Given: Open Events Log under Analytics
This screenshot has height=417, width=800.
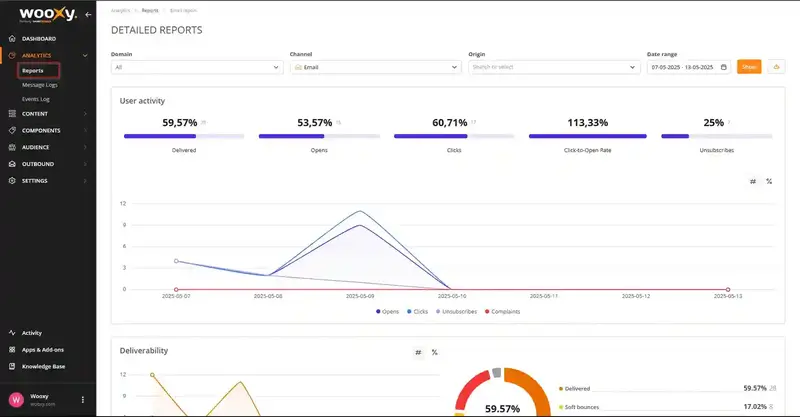Looking at the screenshot, I should tap(37, 99).
